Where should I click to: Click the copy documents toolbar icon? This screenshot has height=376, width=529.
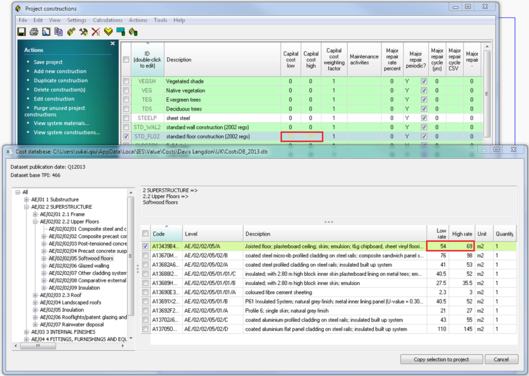59,32
